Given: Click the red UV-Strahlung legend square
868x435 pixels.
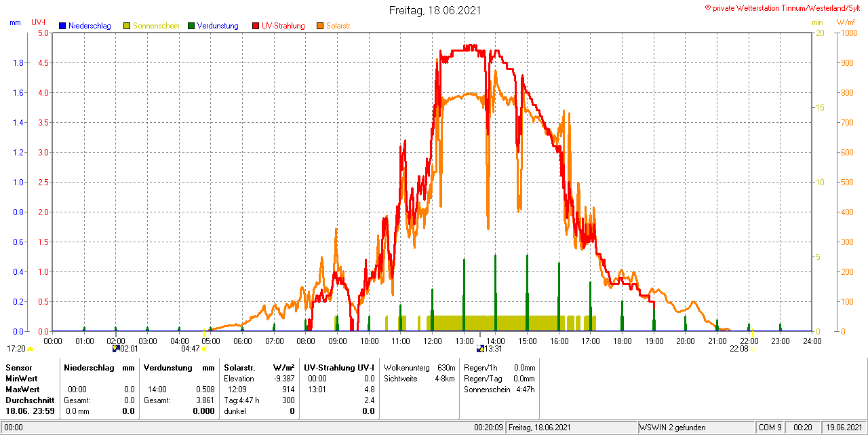Looking at the screenshot, I should click(256, 26).
